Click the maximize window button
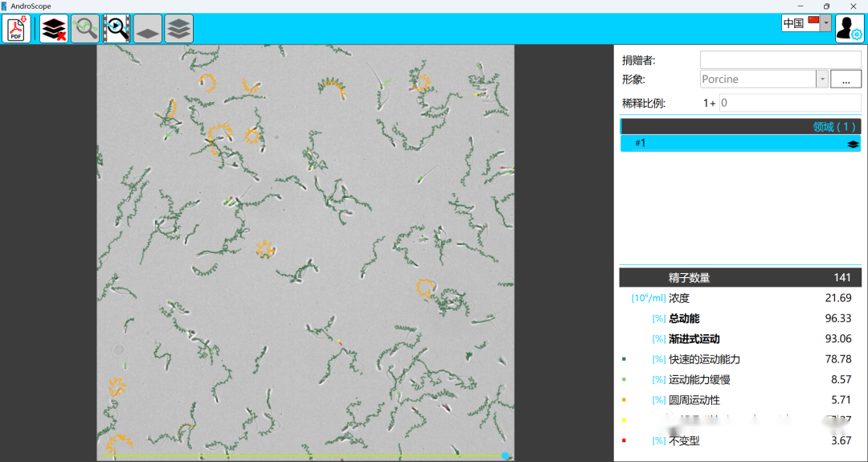This screenshot has height=462, width=868. (826, 6)
